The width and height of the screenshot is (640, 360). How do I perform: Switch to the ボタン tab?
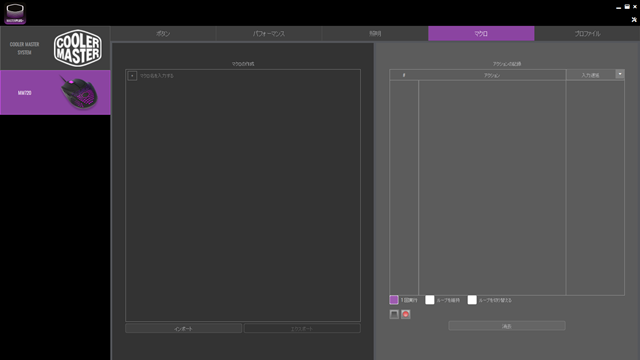(x=163, y=33)
